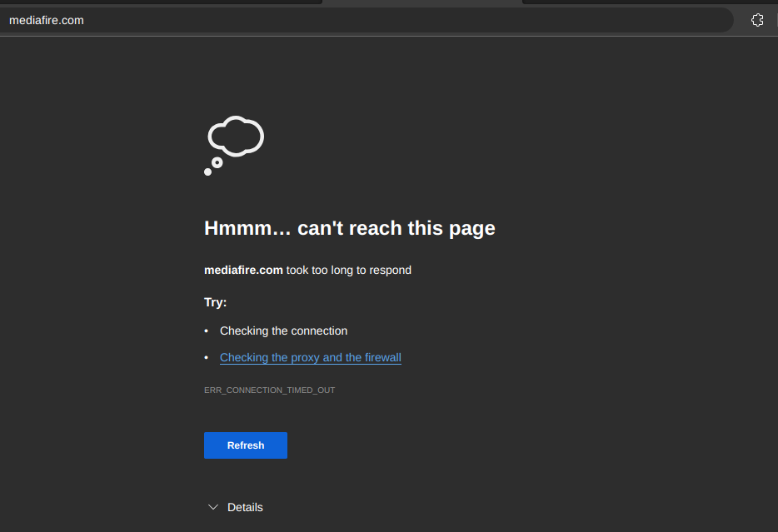778x532 pixels.
Task: Expand the Details section chevron
Action: pos(213,507)
